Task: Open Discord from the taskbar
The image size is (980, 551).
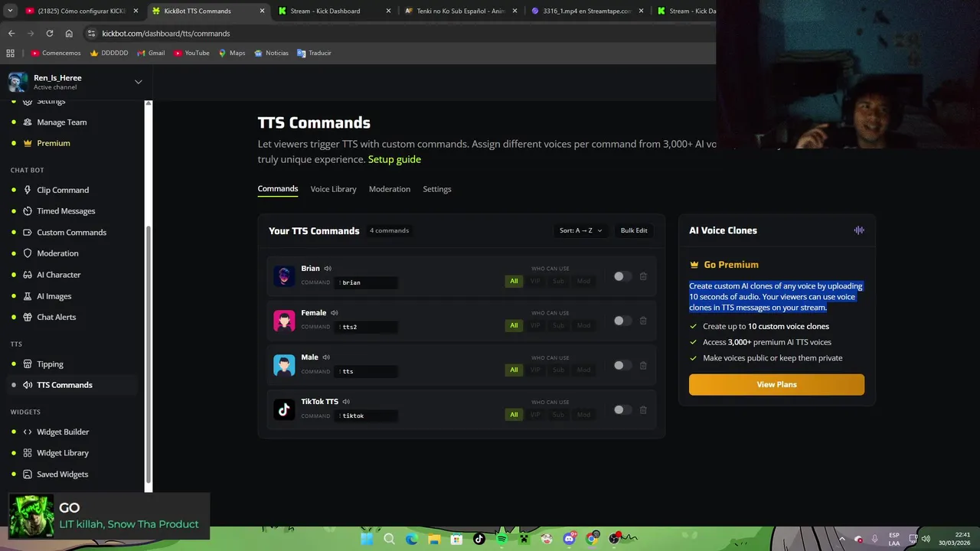Action: pos(569,539)
